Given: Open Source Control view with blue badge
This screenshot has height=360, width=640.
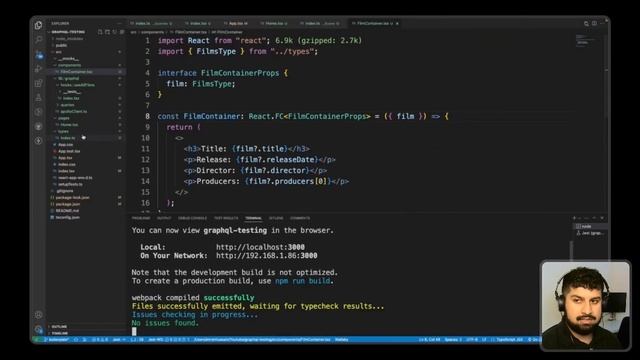Looking at the screenshot, I should pyautogui.click(x=39, y=55).
